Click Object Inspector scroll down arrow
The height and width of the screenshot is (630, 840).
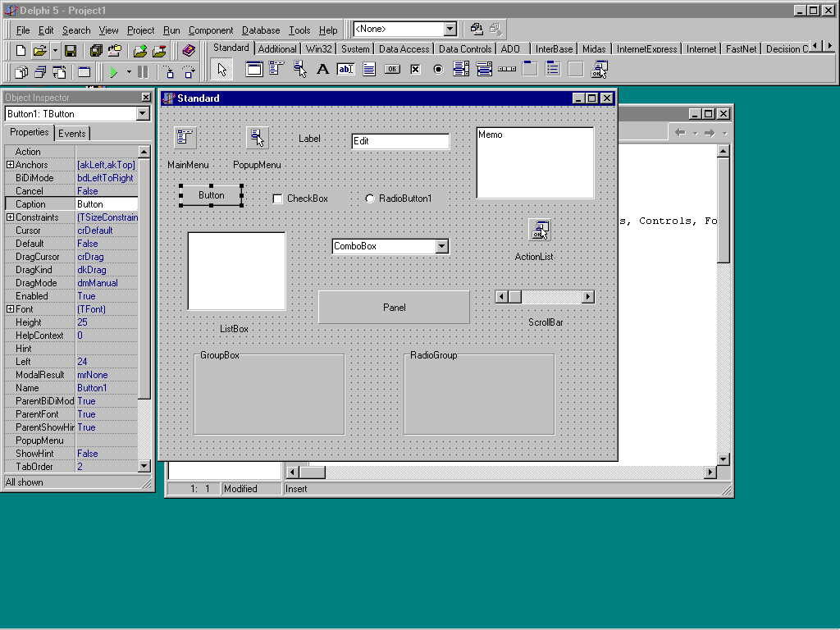pyautogui.click(x=144, y=466)
